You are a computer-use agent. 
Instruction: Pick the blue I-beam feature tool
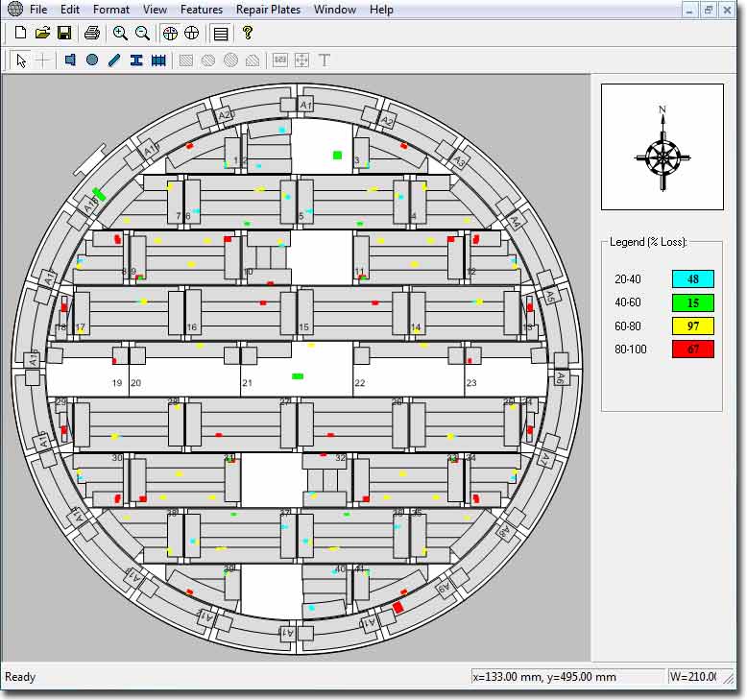pos(136,60)
